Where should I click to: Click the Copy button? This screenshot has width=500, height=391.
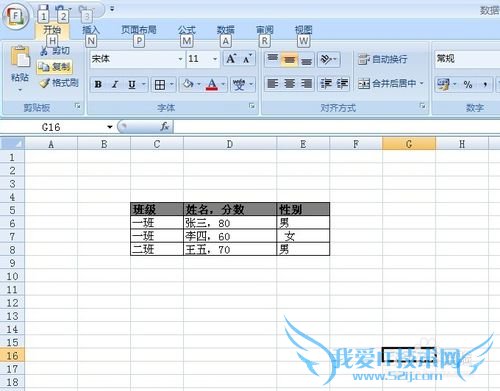[54, 67]
